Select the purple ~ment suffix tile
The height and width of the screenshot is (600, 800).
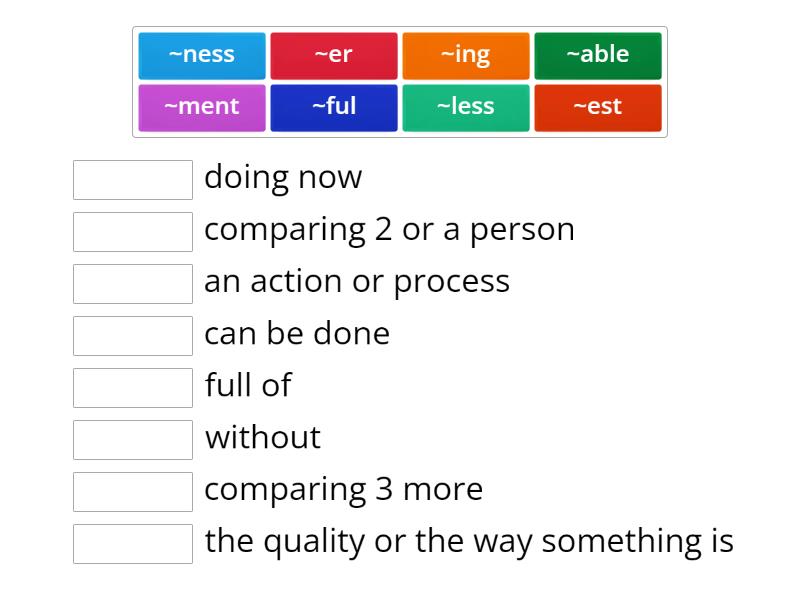pyautogui.click(x=202, y=108)
